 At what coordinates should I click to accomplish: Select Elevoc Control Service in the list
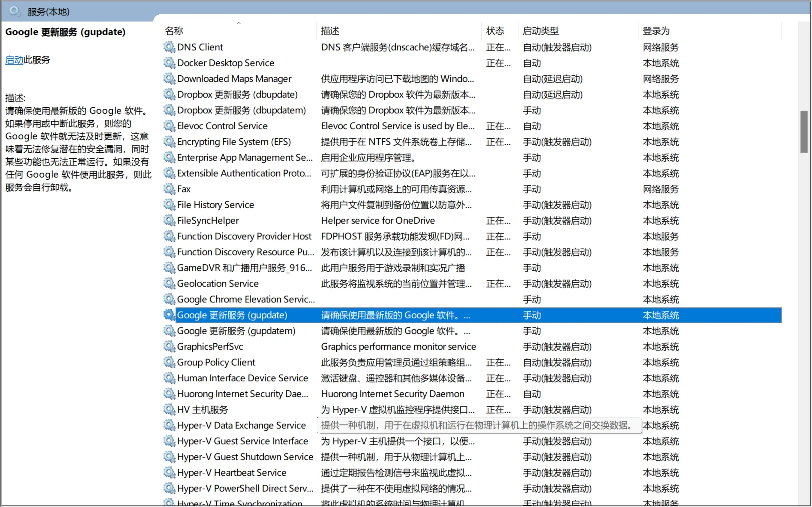point(222,126)
